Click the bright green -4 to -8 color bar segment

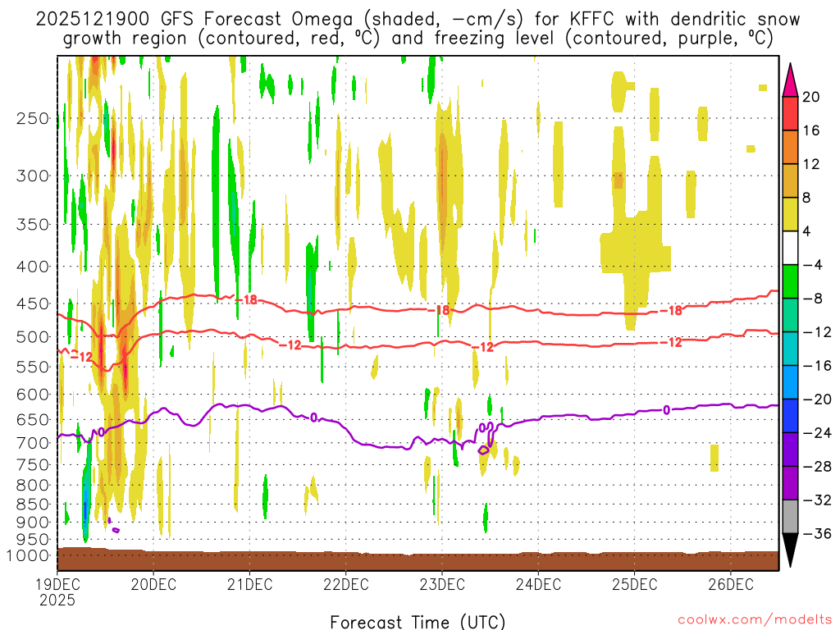tap(790, 281)
